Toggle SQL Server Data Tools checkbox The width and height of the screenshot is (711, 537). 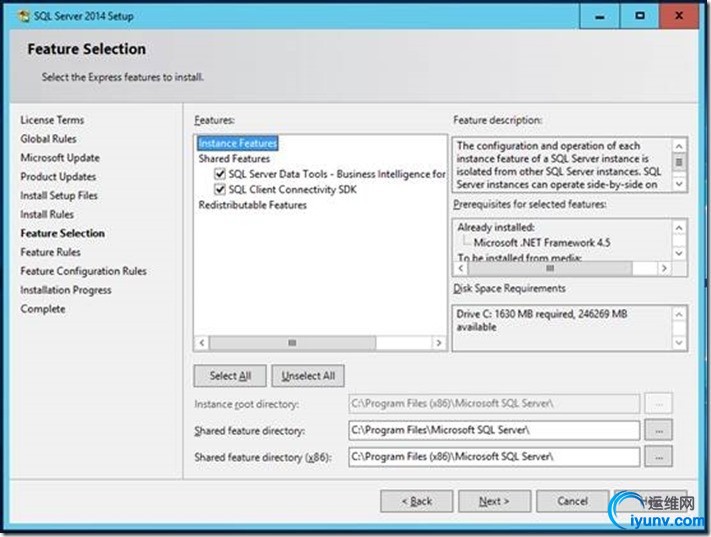(x=220, y=174)
